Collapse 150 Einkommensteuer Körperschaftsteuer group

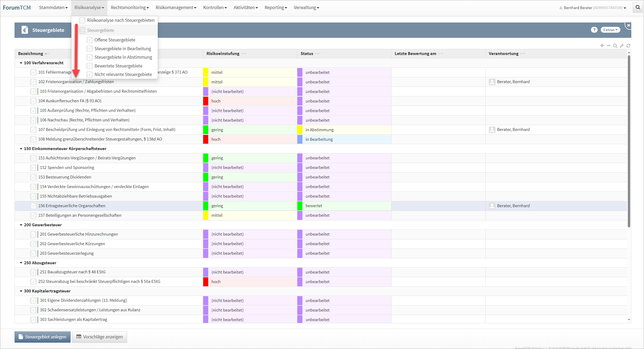21,149
